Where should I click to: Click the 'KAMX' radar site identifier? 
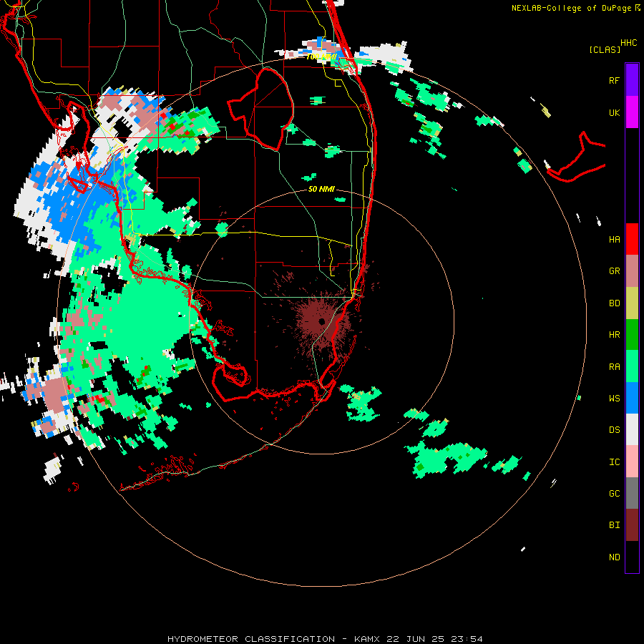pyautogui.click(x=367, y=639)
